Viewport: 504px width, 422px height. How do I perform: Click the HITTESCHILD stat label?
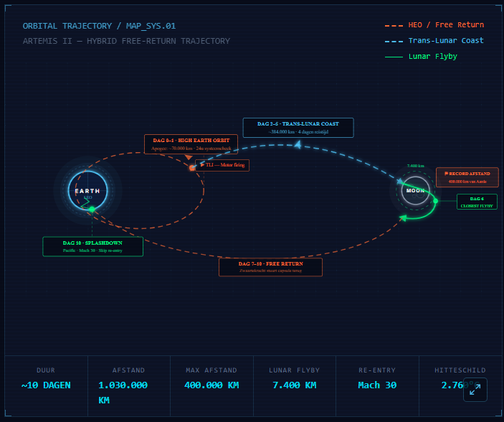[x=460, y=370]
